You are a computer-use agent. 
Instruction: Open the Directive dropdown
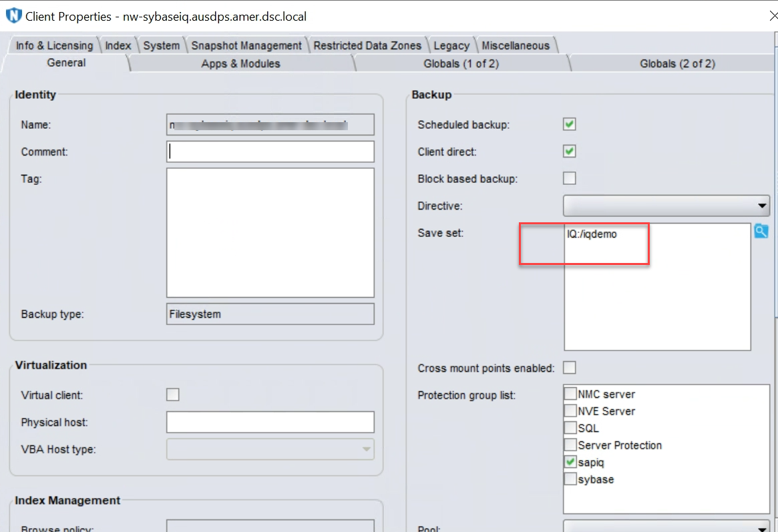point(761,206)
